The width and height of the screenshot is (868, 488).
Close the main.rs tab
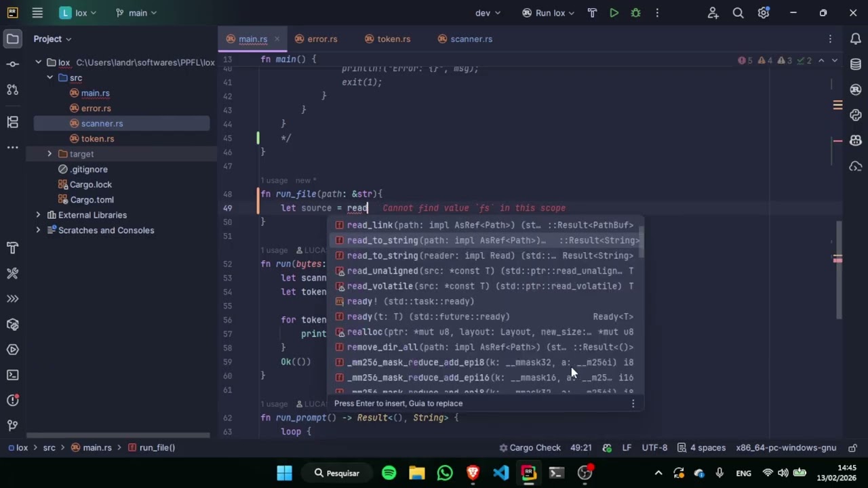click(277, 39)
